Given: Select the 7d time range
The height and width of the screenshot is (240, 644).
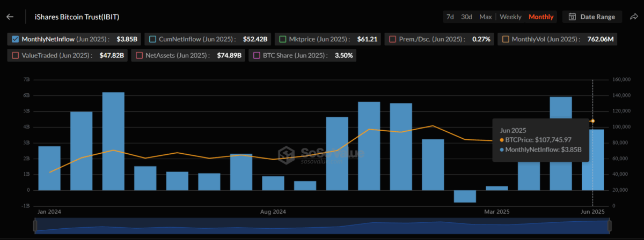Looking at the screenshot, I should coord(450,17).
